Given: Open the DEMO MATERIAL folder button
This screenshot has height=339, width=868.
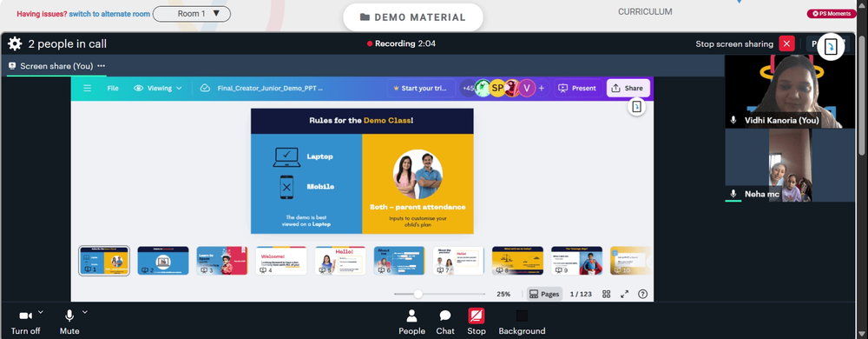Looking at the screenshot, I should 413,17.
